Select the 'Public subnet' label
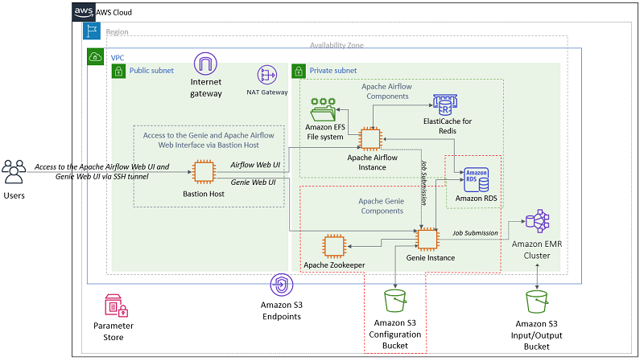This screenshot has width=644, height=361. [151, 71]
